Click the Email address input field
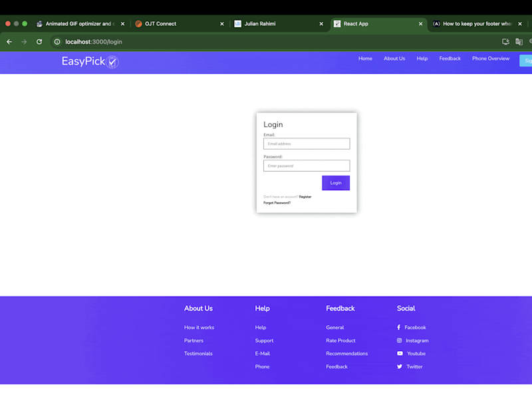This screenshot has width=532, height=399. (307, 144)
